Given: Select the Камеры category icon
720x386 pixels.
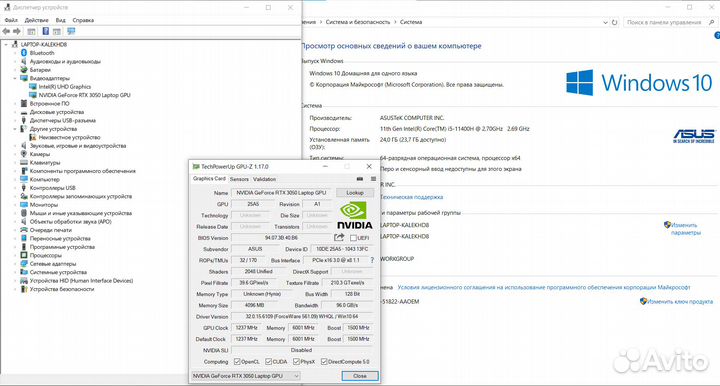Looking at the screenshot, I should tap(24, 154).
